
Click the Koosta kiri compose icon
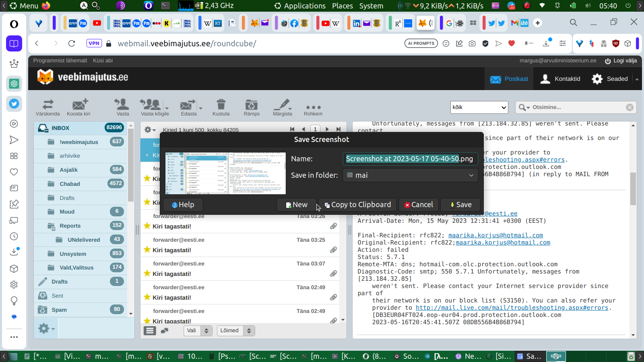79,105
